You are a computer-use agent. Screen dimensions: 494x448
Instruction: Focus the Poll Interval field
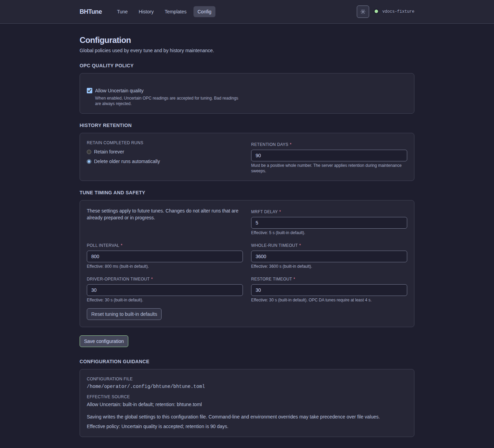pos(165,256)
